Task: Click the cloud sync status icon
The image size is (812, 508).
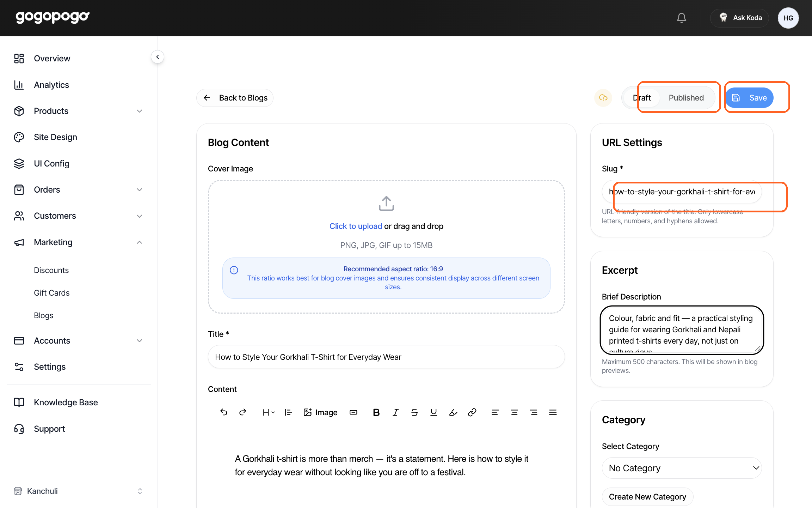Action: point(603,98)
